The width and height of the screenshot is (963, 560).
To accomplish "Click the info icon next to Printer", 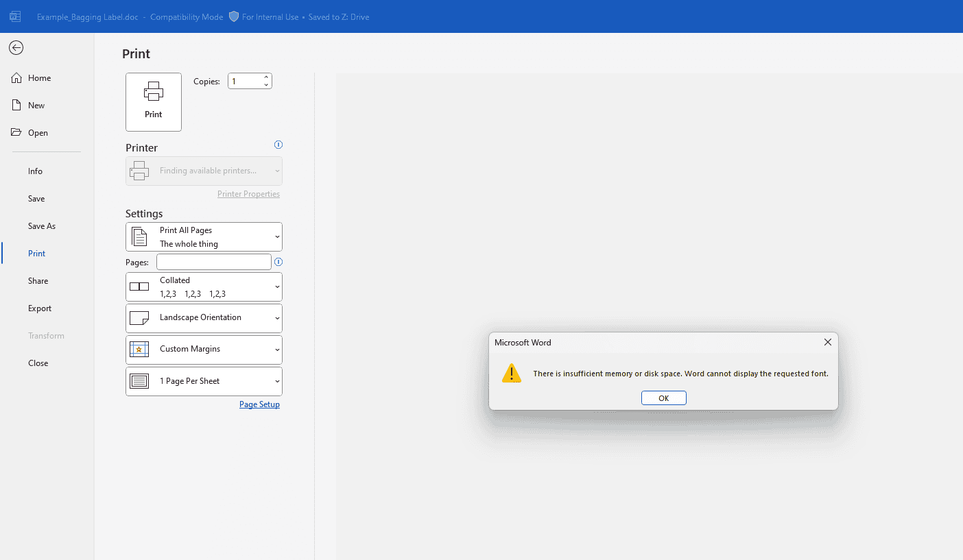I will point(278,145).
